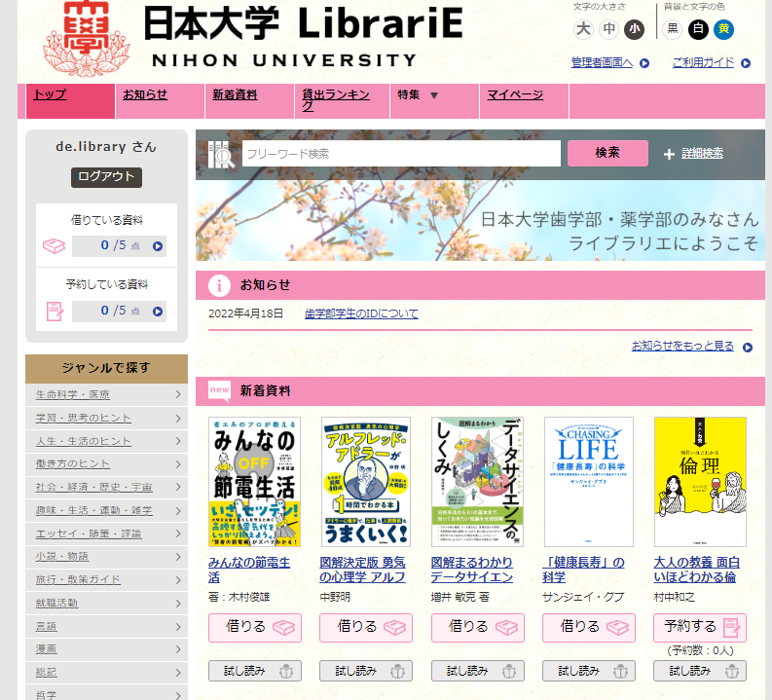772x700 pixels.
Task: Open title link 「健康長寿」の科学
Action: tap(583, 570)
